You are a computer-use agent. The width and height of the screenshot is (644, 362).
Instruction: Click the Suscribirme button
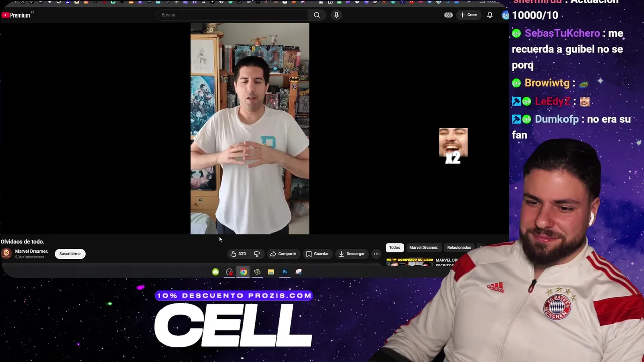point(70,254)
